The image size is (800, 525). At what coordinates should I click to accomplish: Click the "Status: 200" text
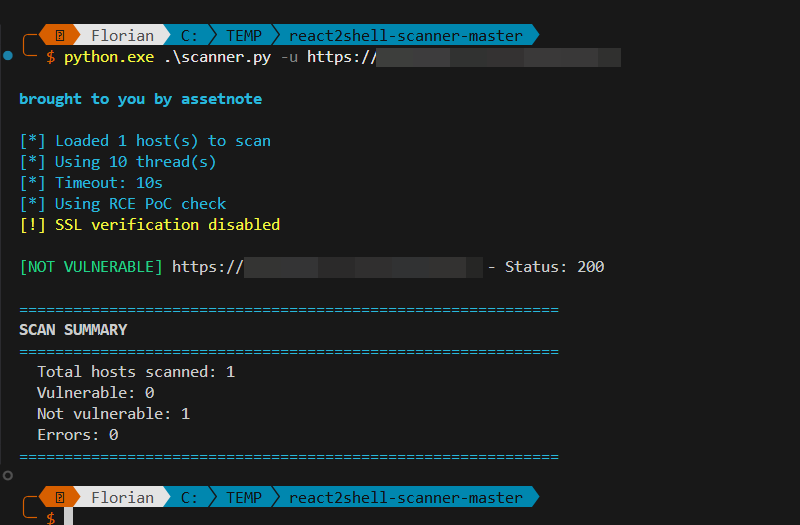(554, 267)
